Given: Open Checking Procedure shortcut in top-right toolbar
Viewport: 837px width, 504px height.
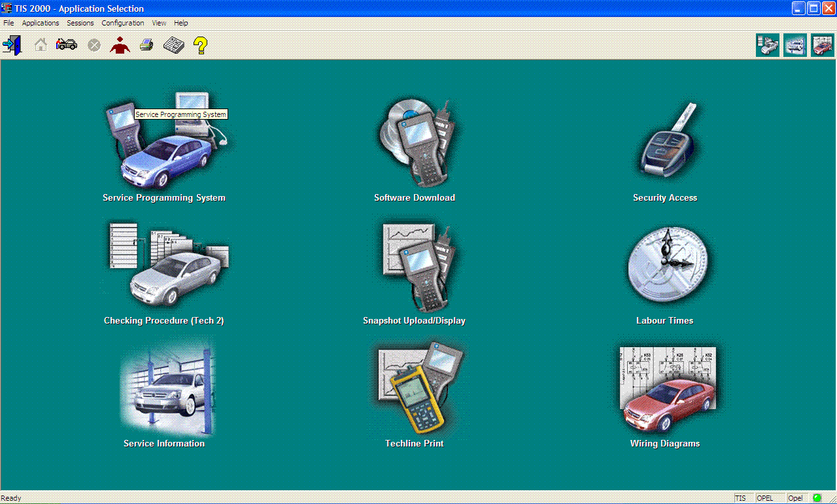Looking at the screenshot, I should tap(768, 45).
